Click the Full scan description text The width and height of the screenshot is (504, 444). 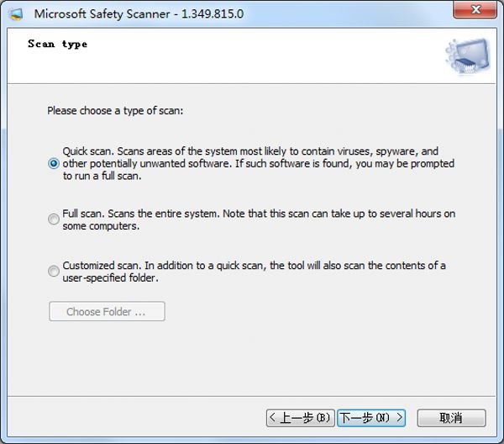[259, 219]
